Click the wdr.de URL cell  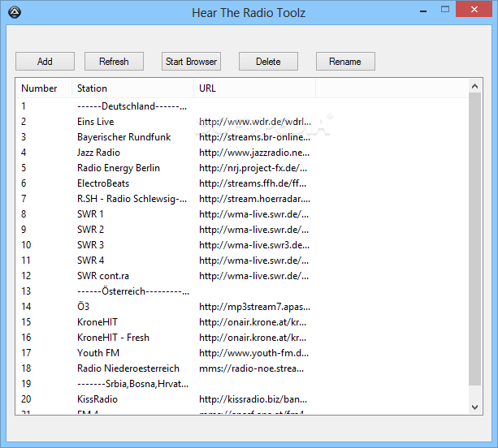pyautogui.click(x=255, y=122)
